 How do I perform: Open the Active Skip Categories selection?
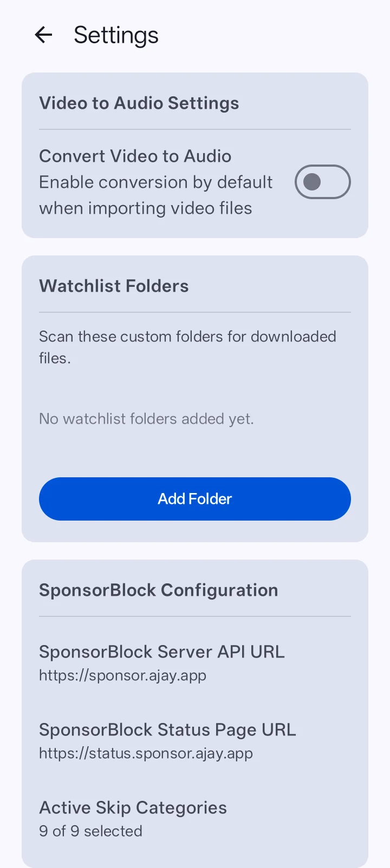click(195, 819)
